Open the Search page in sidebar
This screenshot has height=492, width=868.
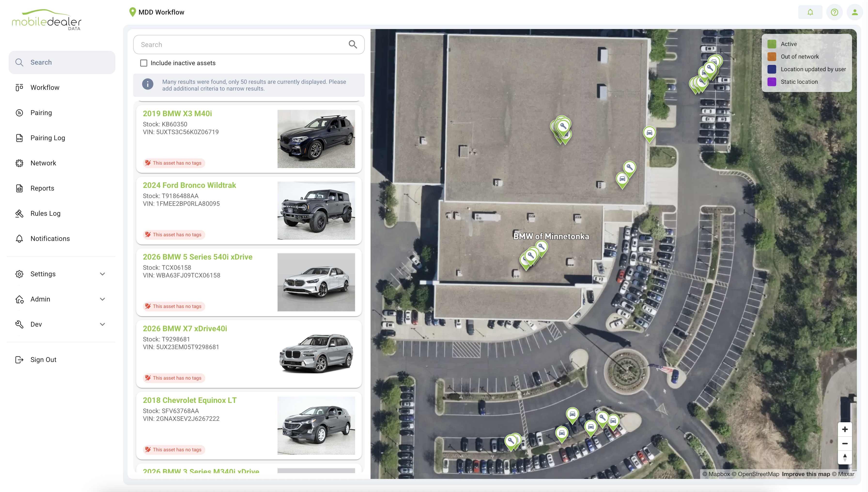pos(62,62)
